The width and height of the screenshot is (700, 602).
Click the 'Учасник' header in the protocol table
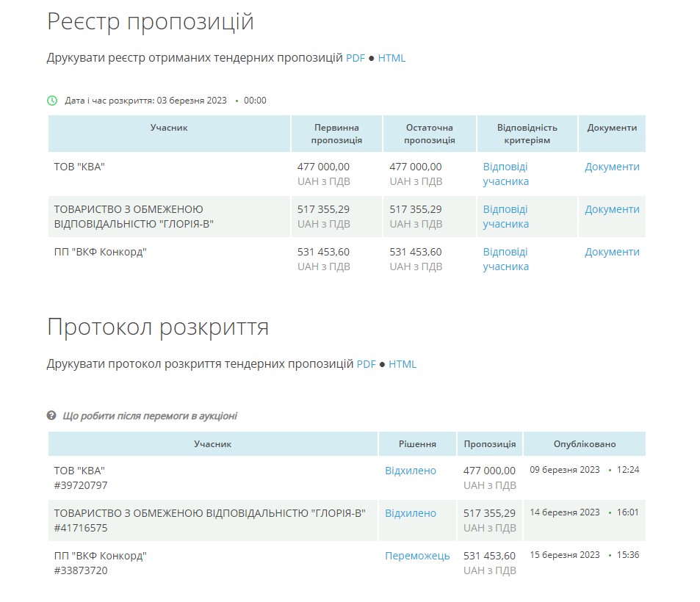[212, 444]
